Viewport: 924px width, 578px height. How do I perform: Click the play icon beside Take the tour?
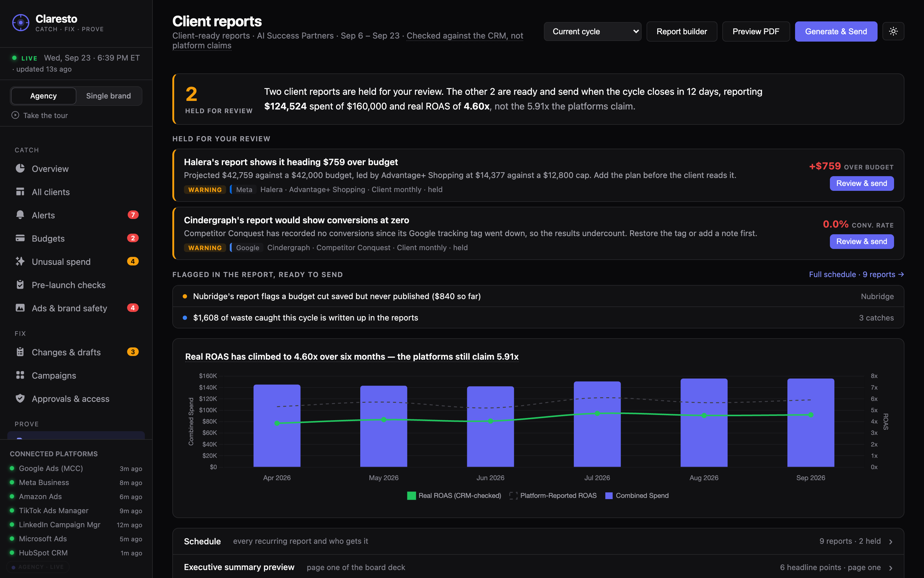point(15,115)
